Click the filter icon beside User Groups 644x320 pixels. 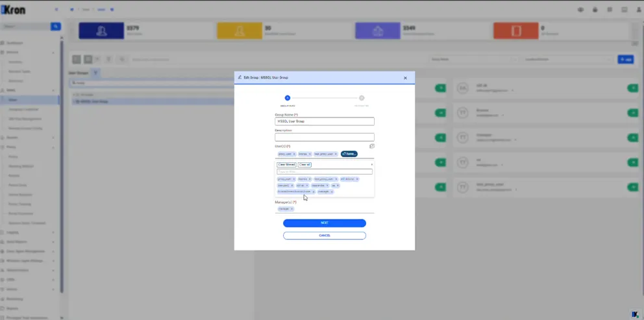(95, 73)
